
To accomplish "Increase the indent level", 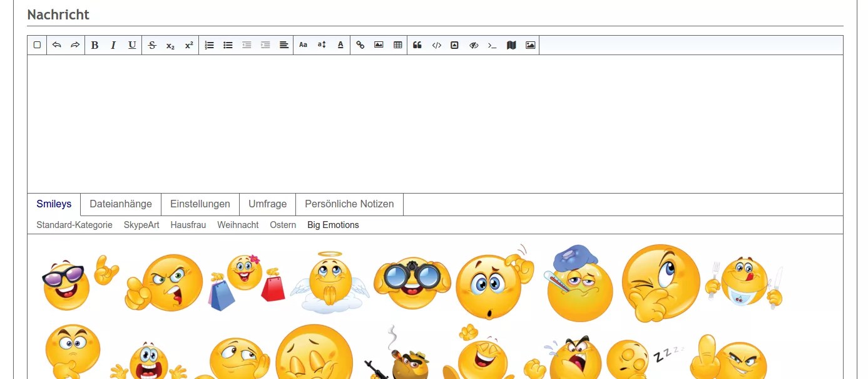I will [x=265, y=45].
